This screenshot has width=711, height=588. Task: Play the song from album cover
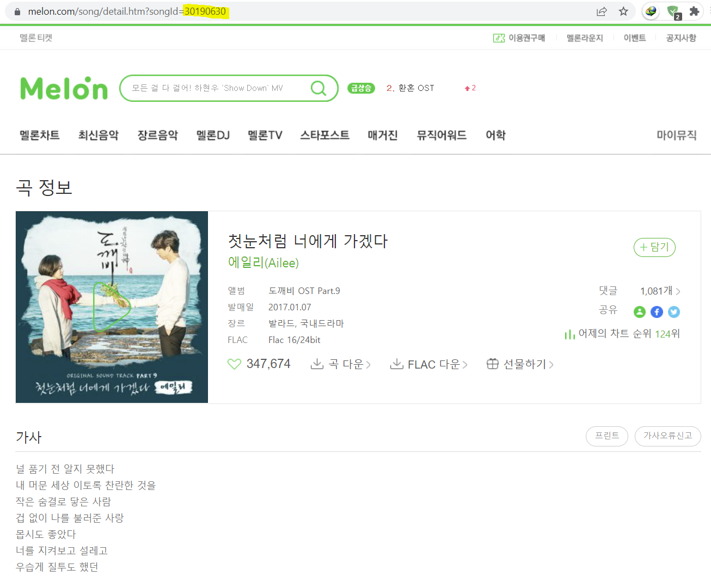(x=112, y=307)
